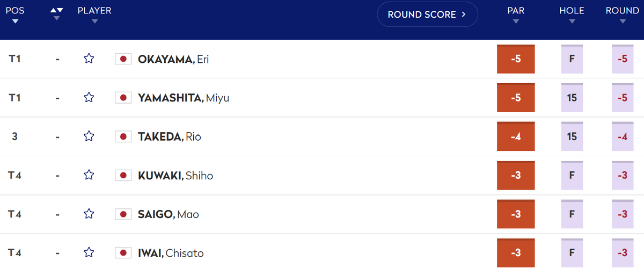Sort leaderboard by POS column
The width and height of the screenshot is (644, 269).
pyautogui.click(x=15, y=14)
